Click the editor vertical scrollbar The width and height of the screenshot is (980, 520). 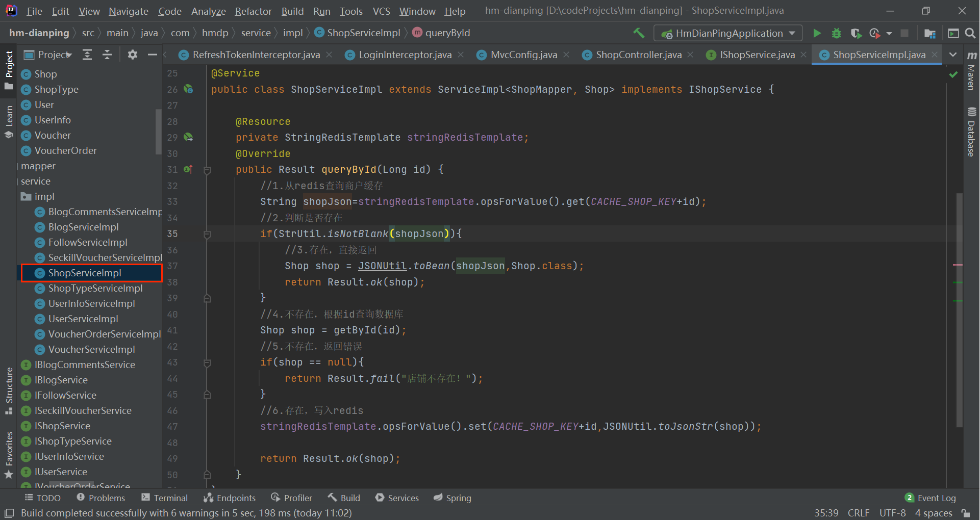pos(959,310)
